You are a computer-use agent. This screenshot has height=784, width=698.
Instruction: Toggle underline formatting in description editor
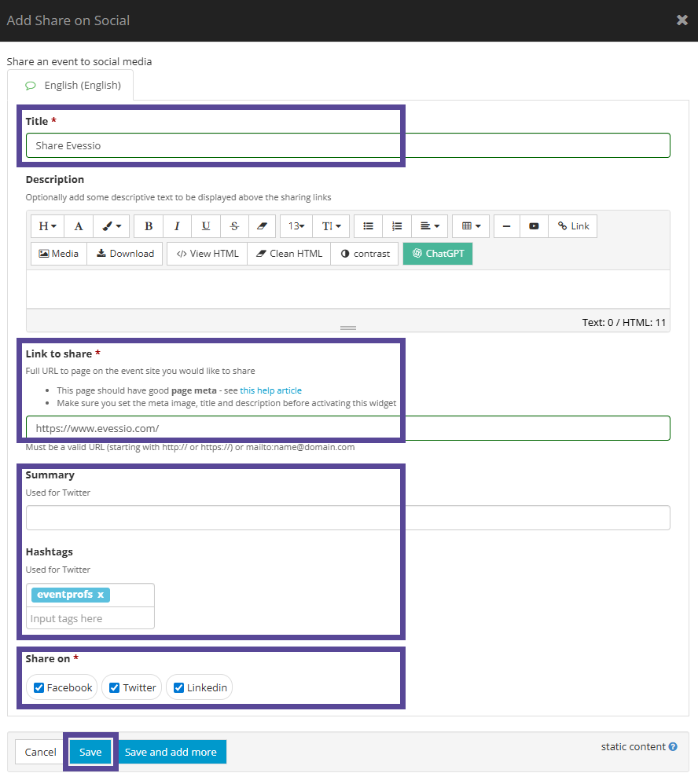[x=206, y=226]
